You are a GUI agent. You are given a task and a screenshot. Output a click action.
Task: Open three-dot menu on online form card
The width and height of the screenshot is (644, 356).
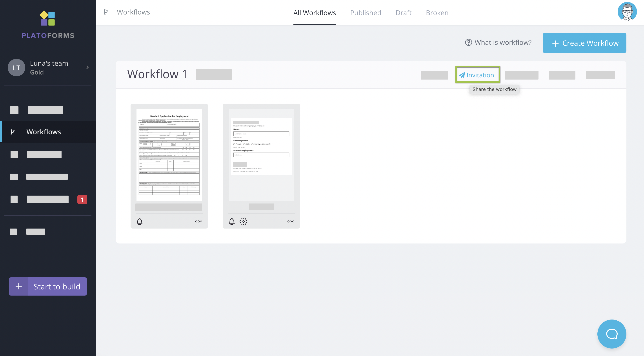point(291,221)
